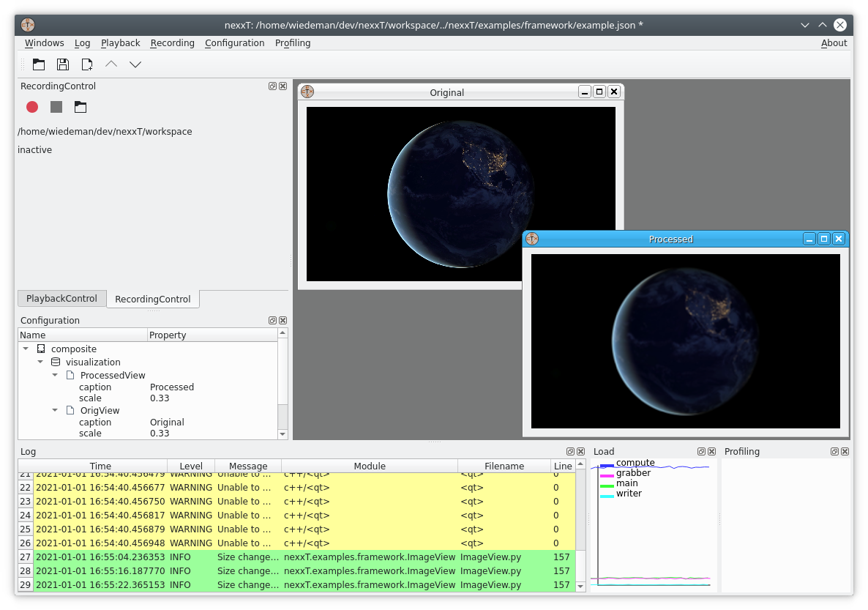The image size is (868, 610).
Task: Close the Configuration dock panel
Action: click(x=283, y=320)
